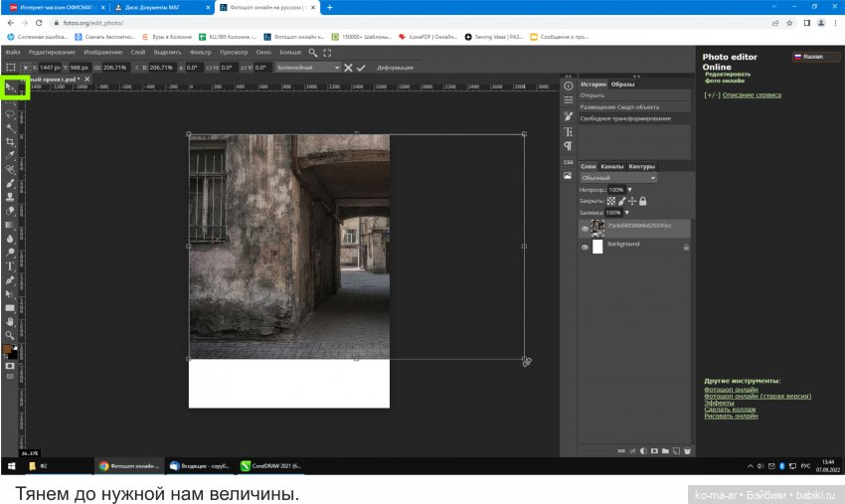Delete layer using the trash icon
This screenshot has height=504, width=845.
pos(686,451)
